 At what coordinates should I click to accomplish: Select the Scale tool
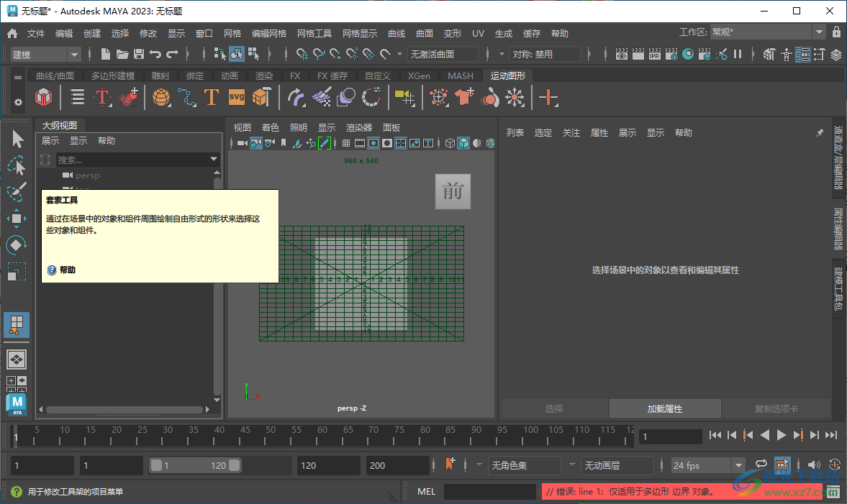pyautogui.click(x=17, y=272)
